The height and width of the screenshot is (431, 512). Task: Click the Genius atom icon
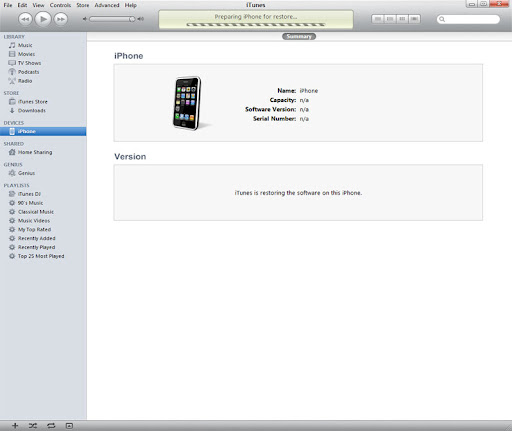point(12,173)
